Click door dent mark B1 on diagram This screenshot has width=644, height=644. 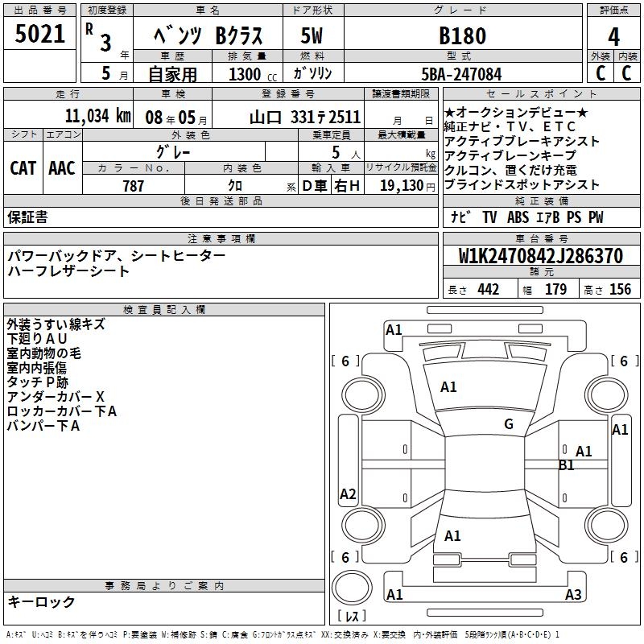point(567,465)
